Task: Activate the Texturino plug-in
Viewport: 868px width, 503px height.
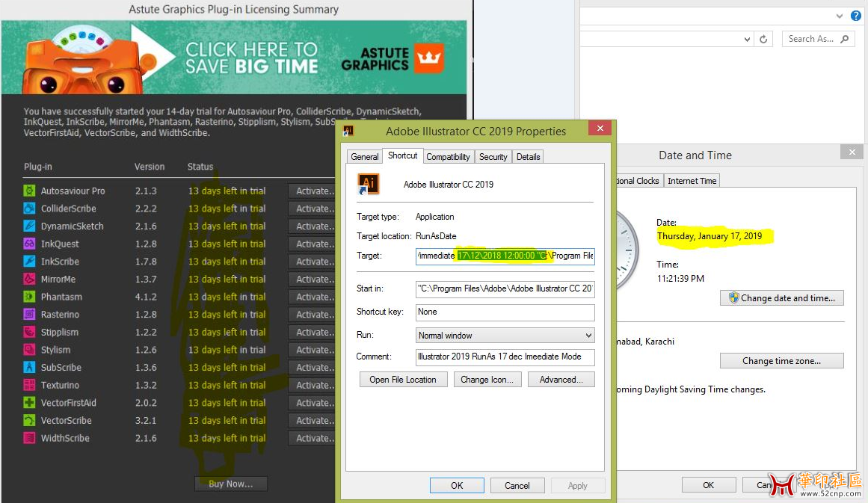Action: point(313,385)
